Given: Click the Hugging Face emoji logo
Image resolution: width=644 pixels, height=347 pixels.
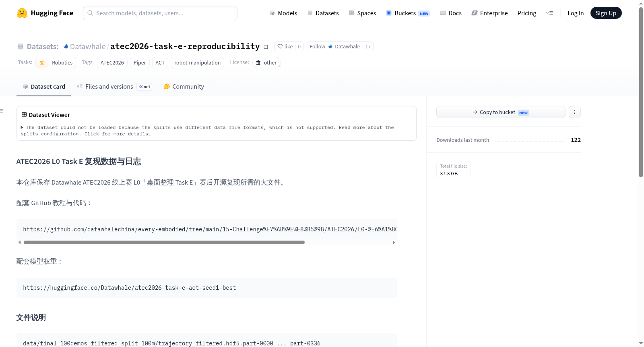Looking at the screenshot, I should pos(22,13).
